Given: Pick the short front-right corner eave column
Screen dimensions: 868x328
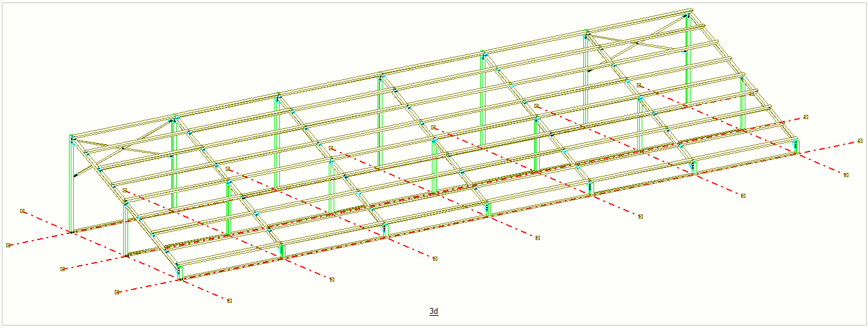Looking at the screenshot, I should tap(796, 147).
